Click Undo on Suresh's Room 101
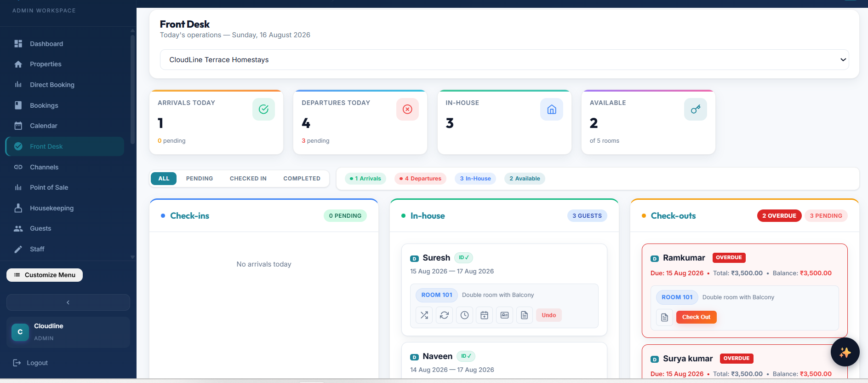This screenshot has height=383, width=868. click(x=549, y=315)
